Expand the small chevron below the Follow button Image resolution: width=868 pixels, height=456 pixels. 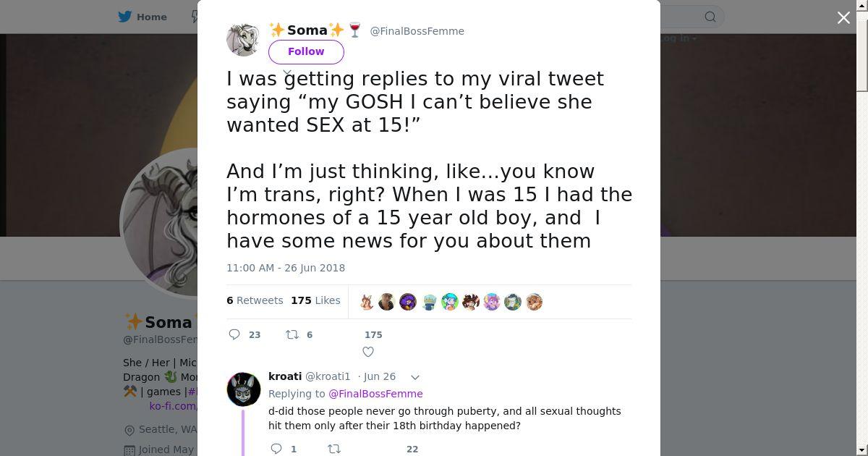click(x=287, y=72)
